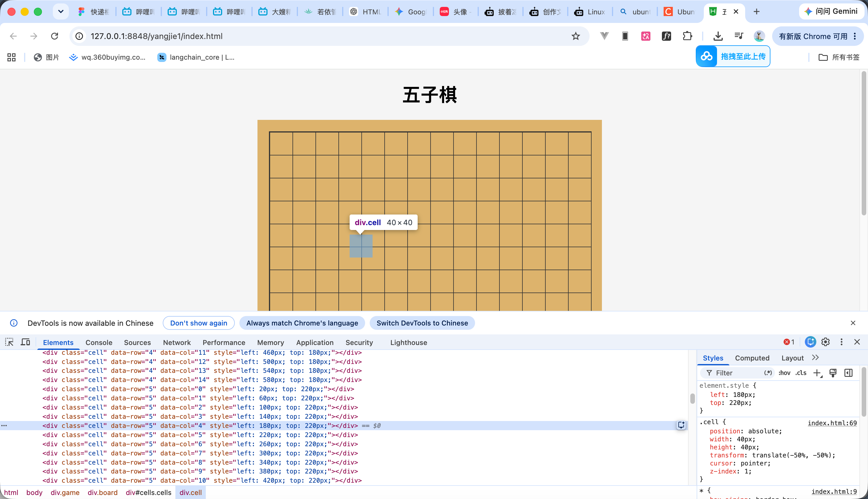Screen dimensions: 868x499
Task: Show more style panes with the chevron
Action: tap(815, 357)
